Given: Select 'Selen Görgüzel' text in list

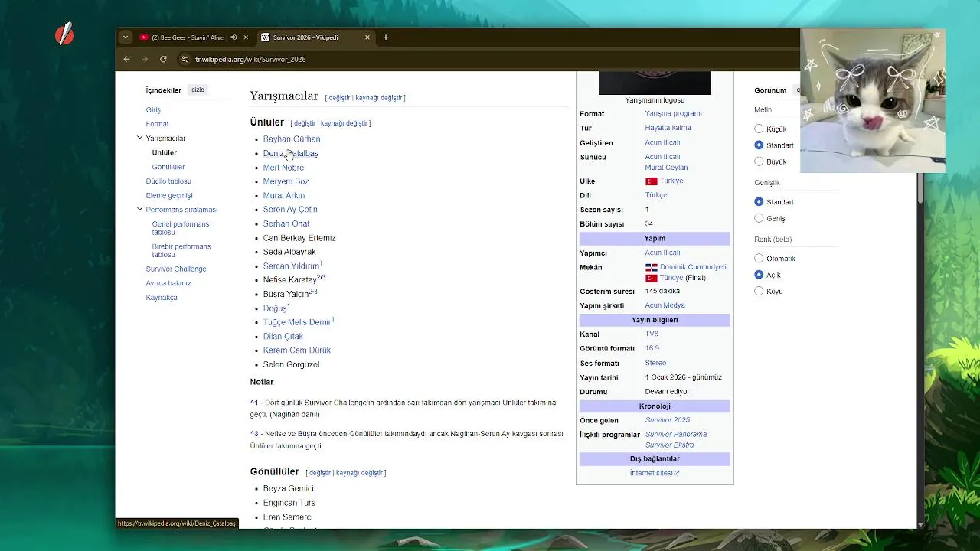Looking at the screenshot, I should point(291,365).
